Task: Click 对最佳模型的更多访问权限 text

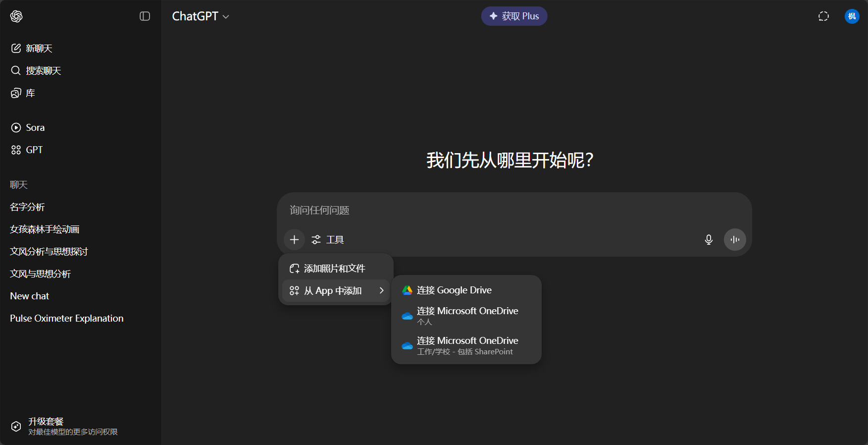Action: [x=73, y=432]
